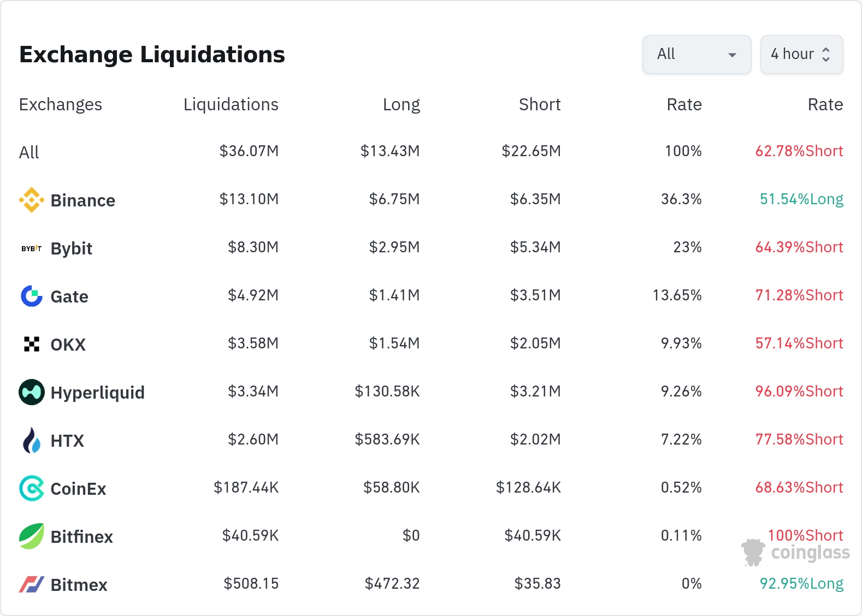This screenshot has width=862, height=616.
Task: Click the Bybit logo icon
Action: 31,248
